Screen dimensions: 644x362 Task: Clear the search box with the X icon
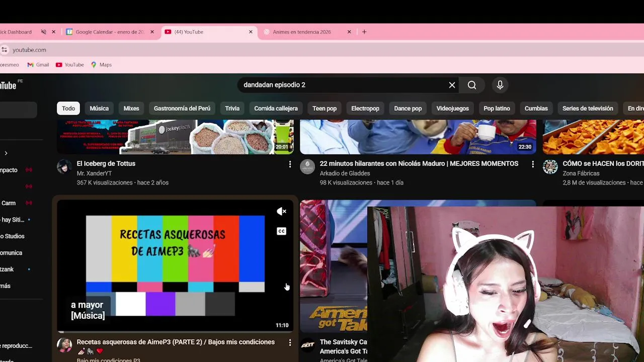(452, 85)
